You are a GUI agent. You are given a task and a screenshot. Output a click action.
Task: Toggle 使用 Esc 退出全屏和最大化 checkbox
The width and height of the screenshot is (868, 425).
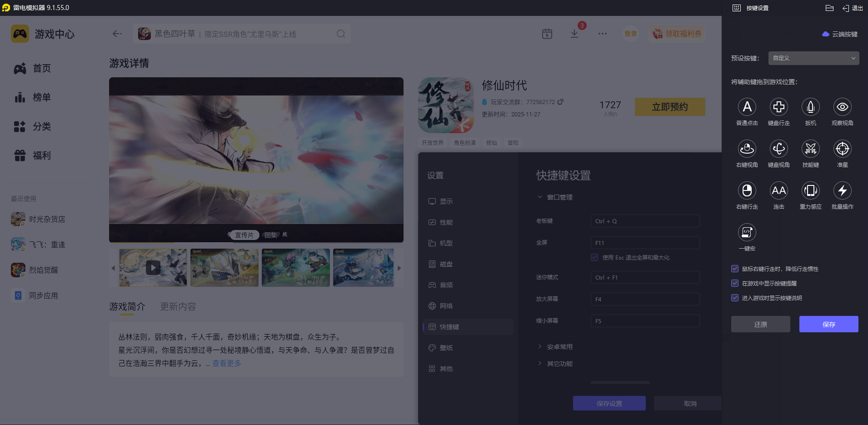coord(594,257)
